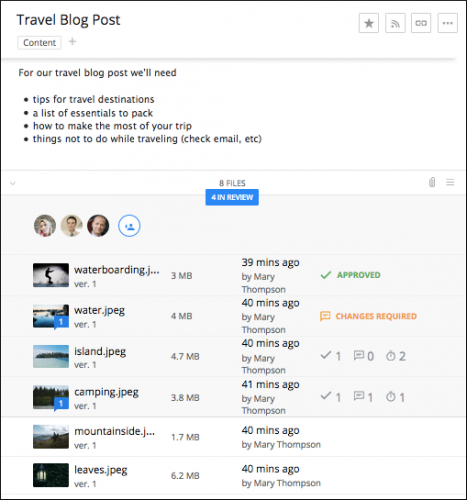
Task: Select the first reviewer avatar with headscarf
Action: 45,226
